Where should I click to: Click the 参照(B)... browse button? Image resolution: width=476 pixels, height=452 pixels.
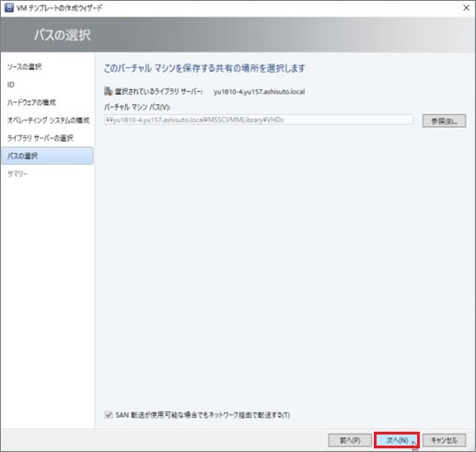(x=444, y=121)
